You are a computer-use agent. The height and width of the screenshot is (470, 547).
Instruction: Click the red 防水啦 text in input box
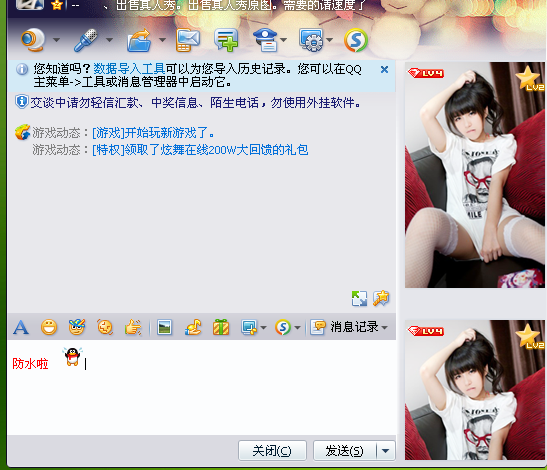point(30,364)
